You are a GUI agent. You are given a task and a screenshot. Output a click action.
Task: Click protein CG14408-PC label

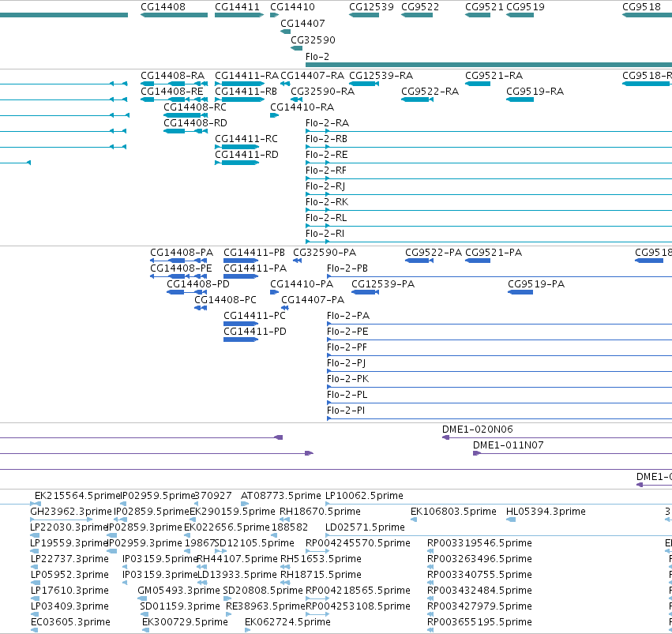[x=225, y=300]
